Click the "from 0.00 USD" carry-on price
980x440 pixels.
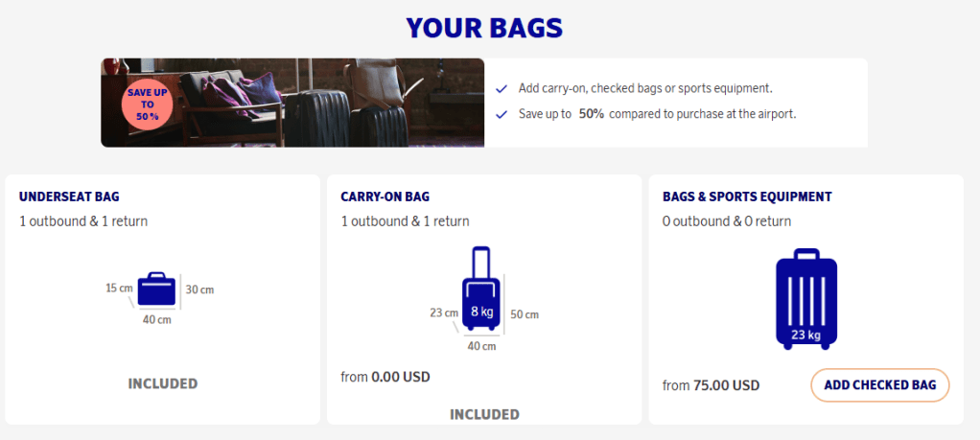point(385,377)
